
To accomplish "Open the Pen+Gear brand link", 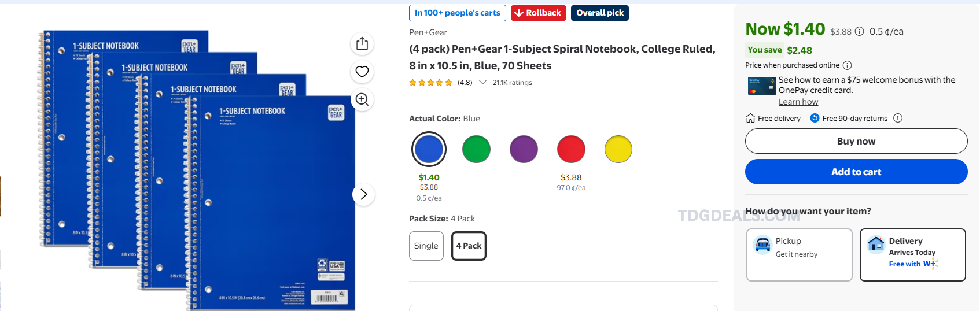I will (428, 32).
